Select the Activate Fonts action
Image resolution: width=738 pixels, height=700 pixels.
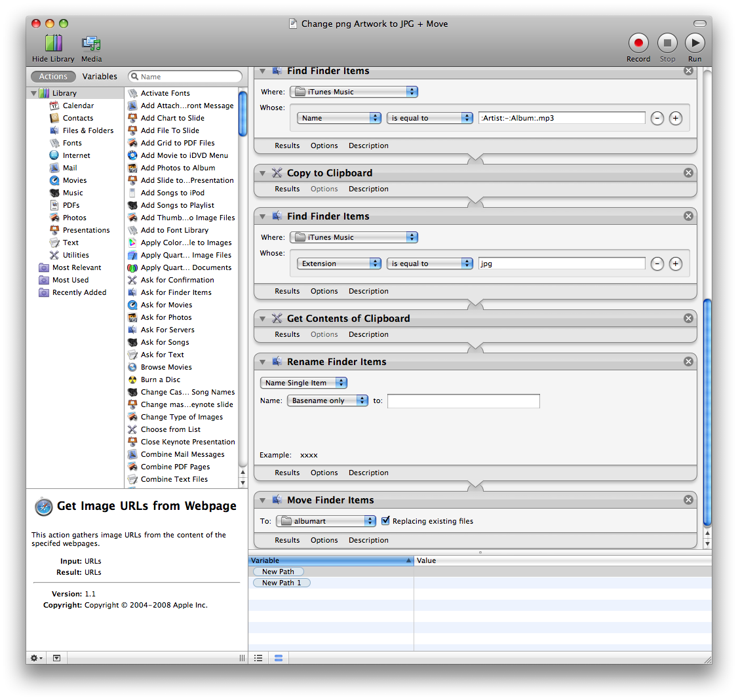(165, 93)
